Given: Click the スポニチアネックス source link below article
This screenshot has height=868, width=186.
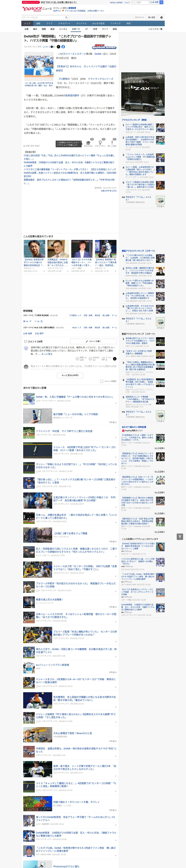Looking at the screenshot, I should pyautogui.click(x=109, y=191).
